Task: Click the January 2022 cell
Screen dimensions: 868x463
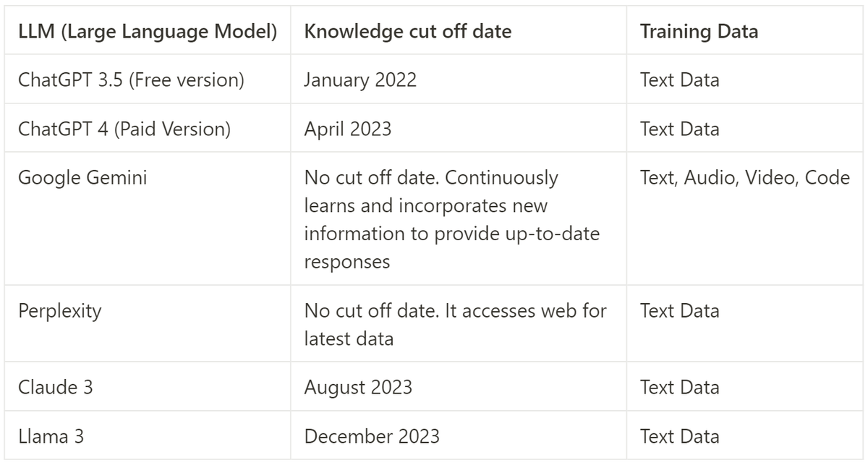Action: (360, 80)
